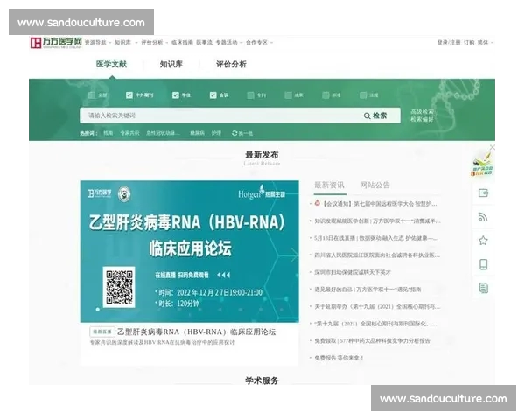Click the refresh icon beside 换一批

click(234, 133)
